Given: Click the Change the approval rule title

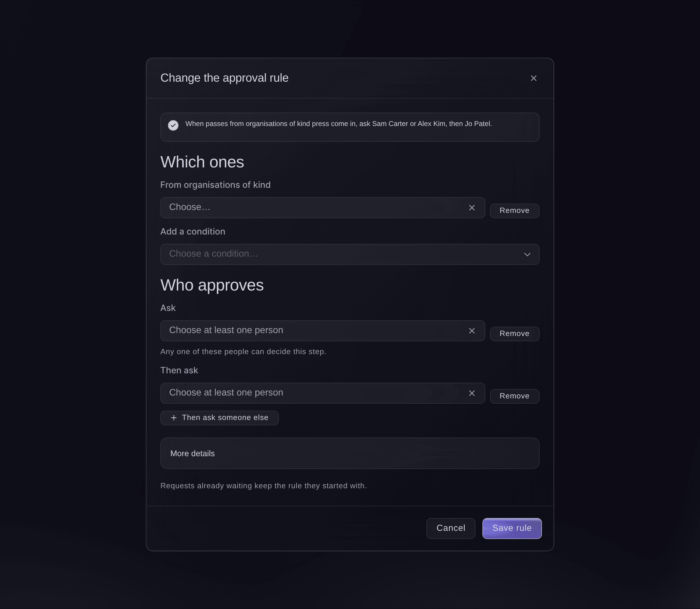Looking at the screenshot, I should pyautogui.click(x=224, y=78).
